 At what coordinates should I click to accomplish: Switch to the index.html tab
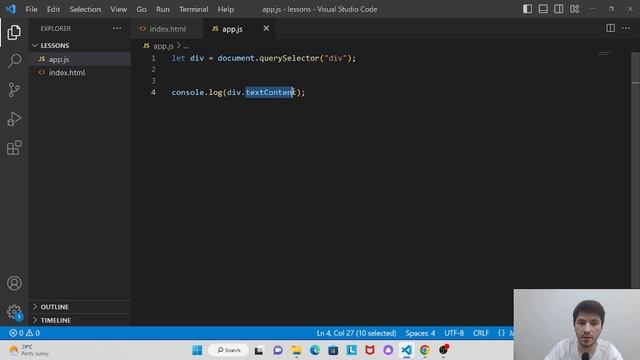[167, 29]
